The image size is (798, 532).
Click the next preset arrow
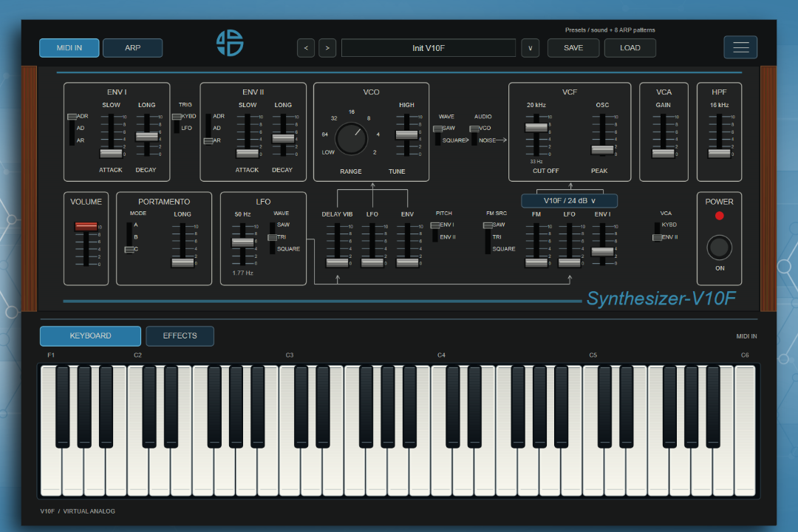pos(327,48)
